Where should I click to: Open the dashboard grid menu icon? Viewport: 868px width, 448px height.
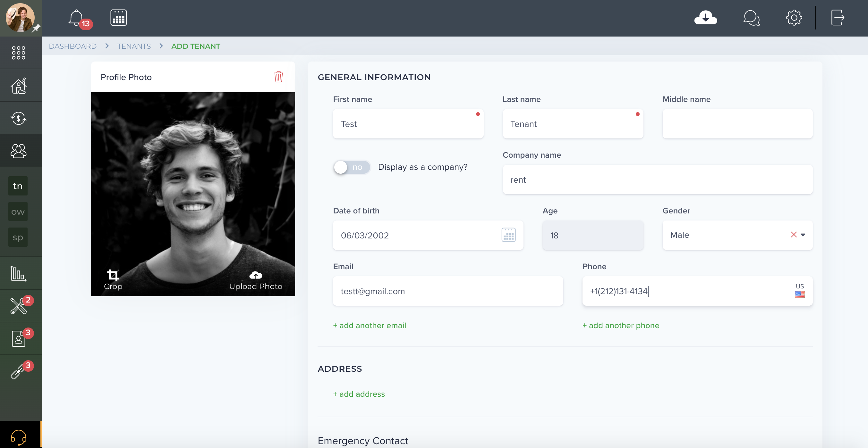coord(19,53)
